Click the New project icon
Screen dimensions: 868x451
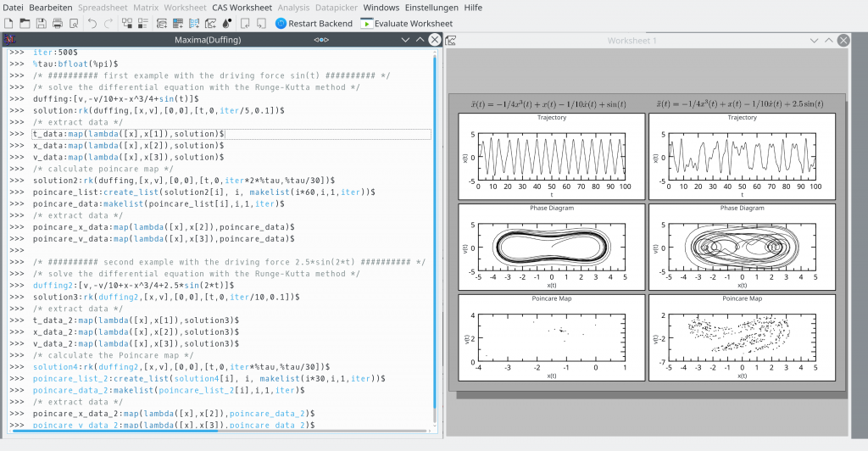click(8, 23)
